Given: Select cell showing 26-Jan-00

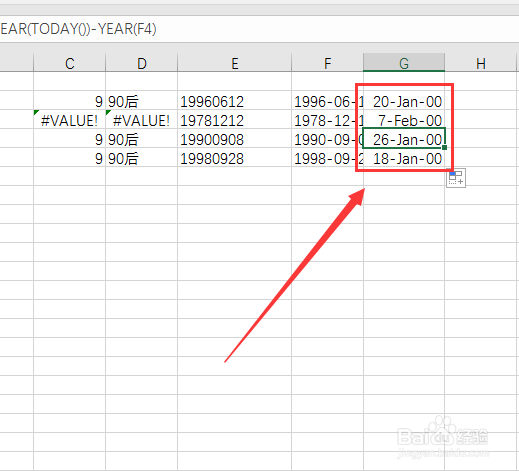Looking at the screenshot, I should pos(404,138).
